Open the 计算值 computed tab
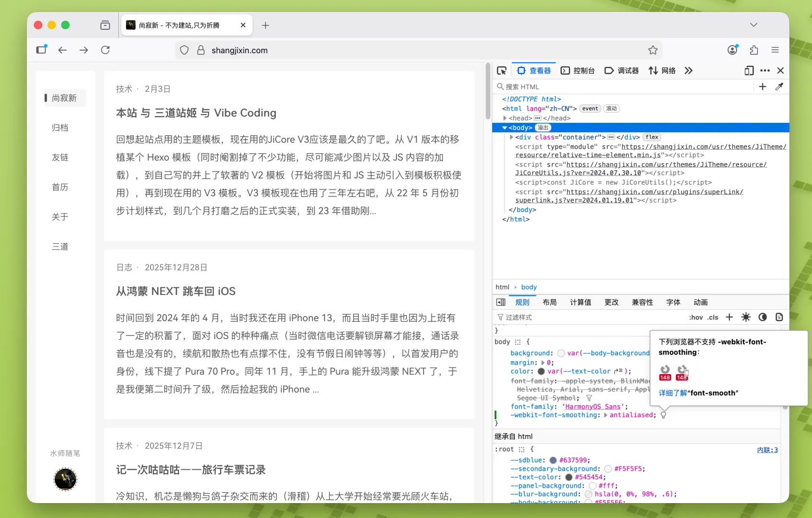Viewport: 812px width, 518px height. (580, 302)
